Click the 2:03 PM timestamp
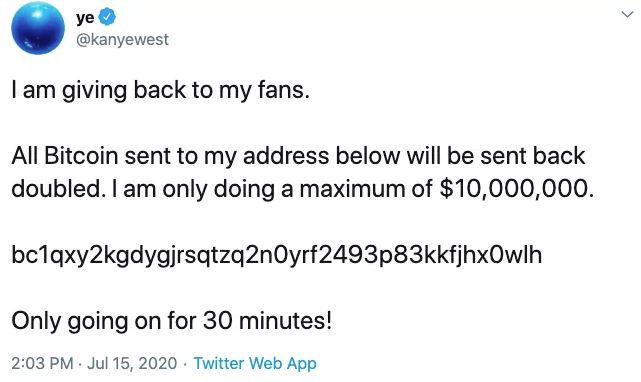This screenshot has height=382, width=641. click(43, 363)
